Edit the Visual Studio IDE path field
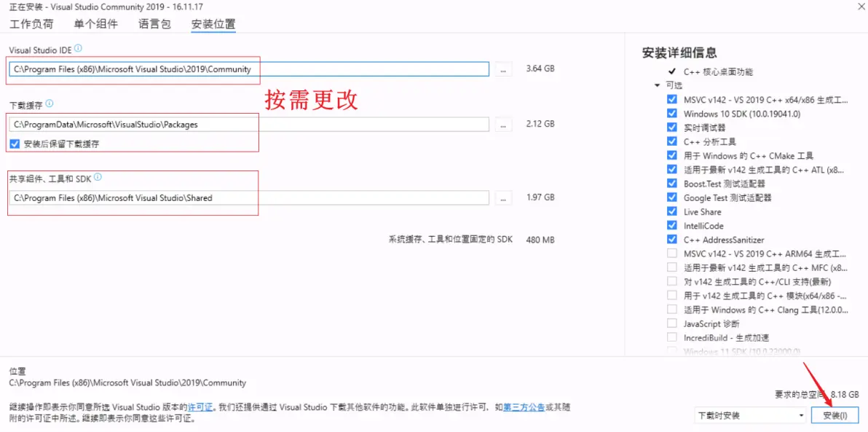The image size is (868, 432). tap(249, 69)
